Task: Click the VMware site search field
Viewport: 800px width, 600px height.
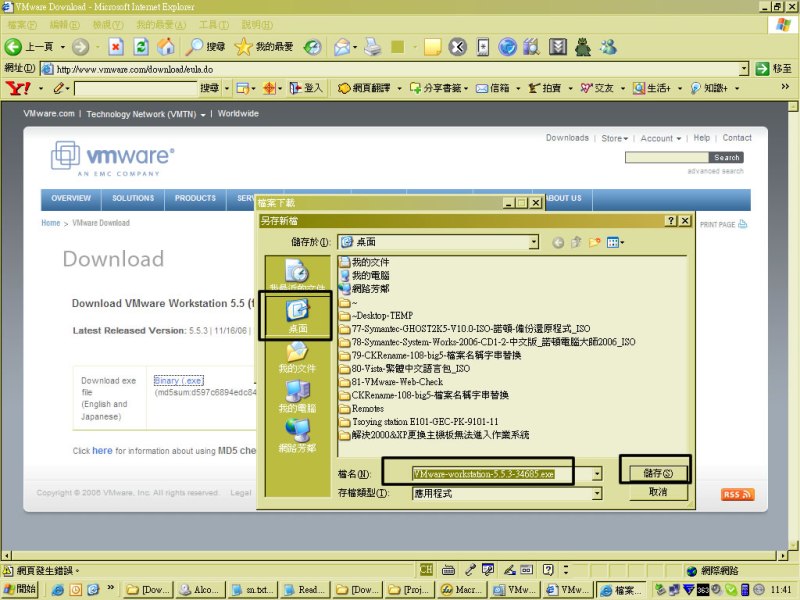Action: (x=667, y=158)
